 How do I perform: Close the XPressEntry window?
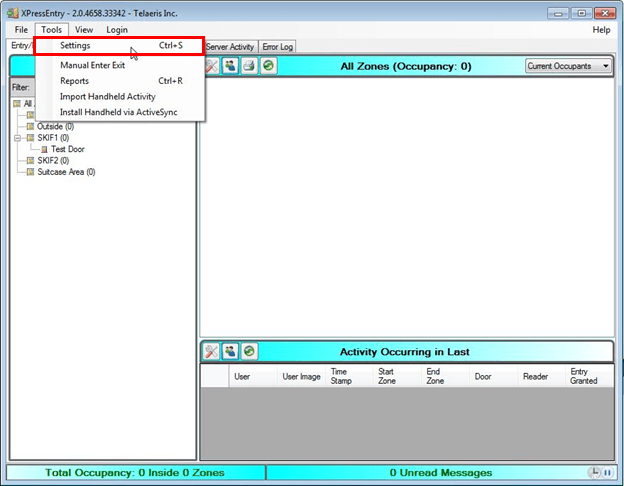(605, 14)
